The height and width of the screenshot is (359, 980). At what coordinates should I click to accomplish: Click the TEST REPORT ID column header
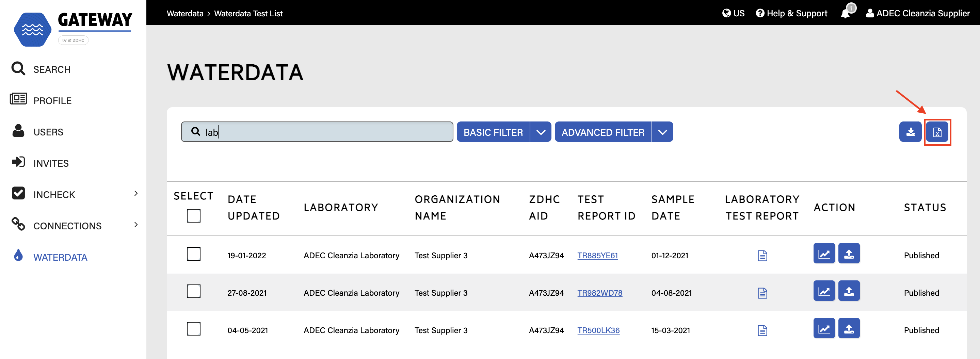point(606,208)
